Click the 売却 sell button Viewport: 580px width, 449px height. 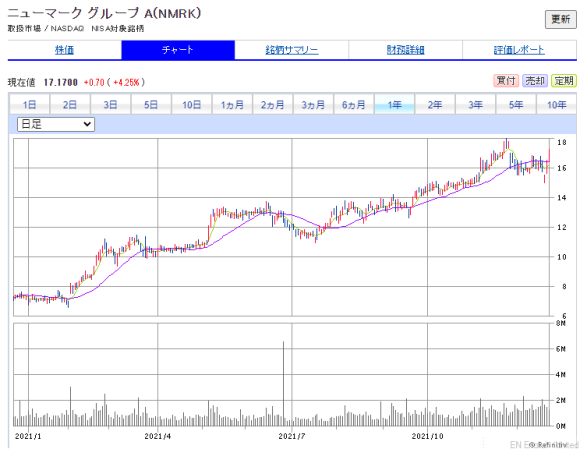click(x=535, y=81)
